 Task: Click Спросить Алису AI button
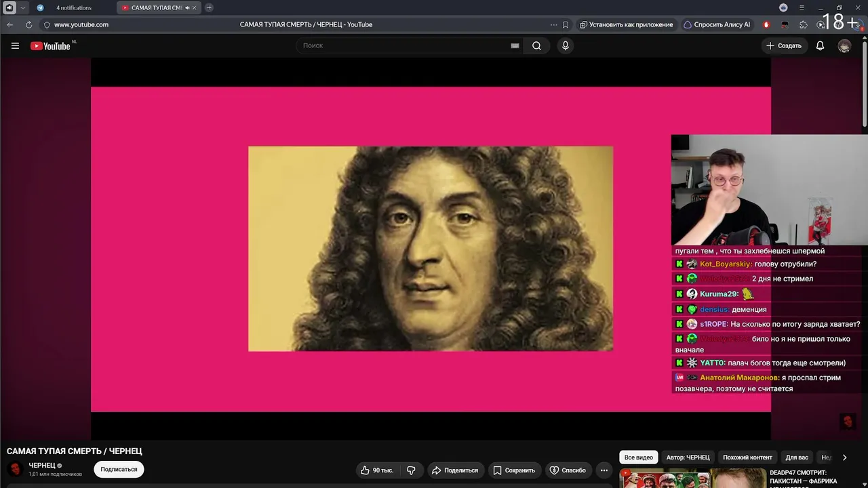click(717, 24)
